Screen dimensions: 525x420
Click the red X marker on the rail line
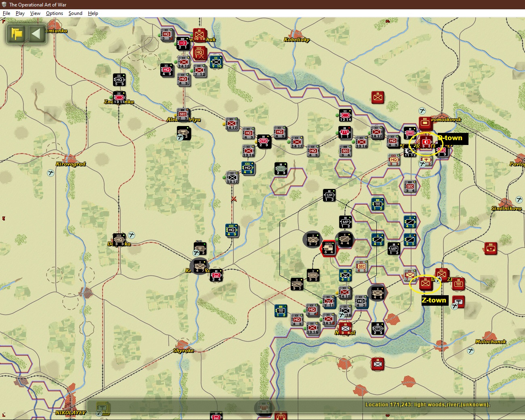click(x=233, y=199)
